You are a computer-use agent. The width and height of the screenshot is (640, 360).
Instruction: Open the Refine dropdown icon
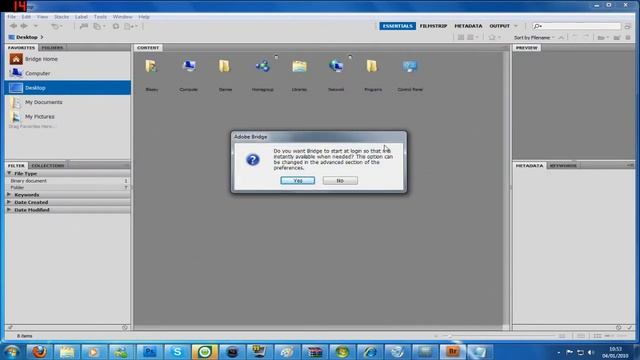point(99,26)
